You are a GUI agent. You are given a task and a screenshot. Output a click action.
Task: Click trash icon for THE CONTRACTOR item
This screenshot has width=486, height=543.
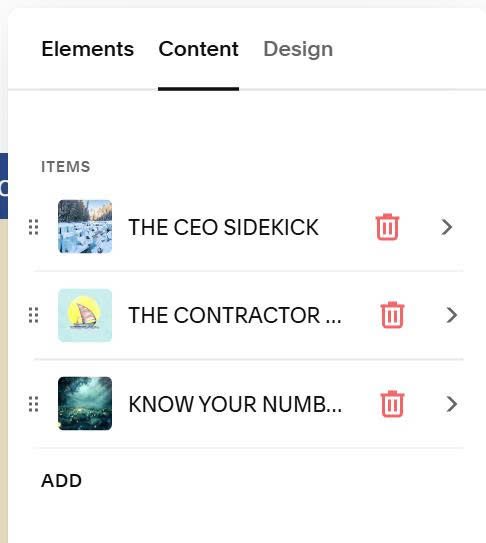pos(392,315)
